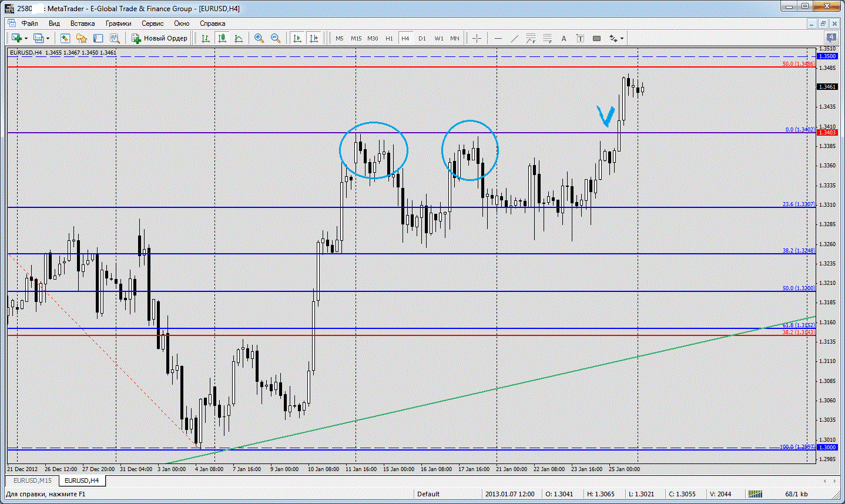Screen dimensions: 845x504
Task: Toggle the Chart Shift button
Action: click(x=314, y=38)
